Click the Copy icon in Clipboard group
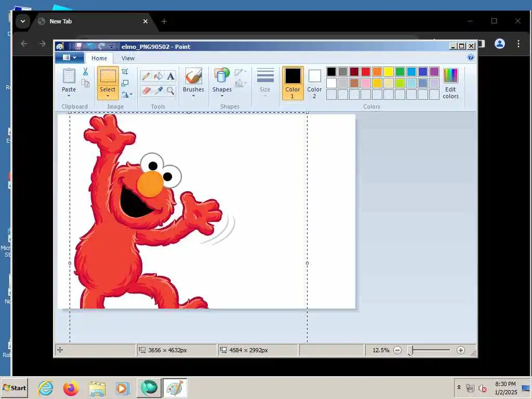 point(86,83)
